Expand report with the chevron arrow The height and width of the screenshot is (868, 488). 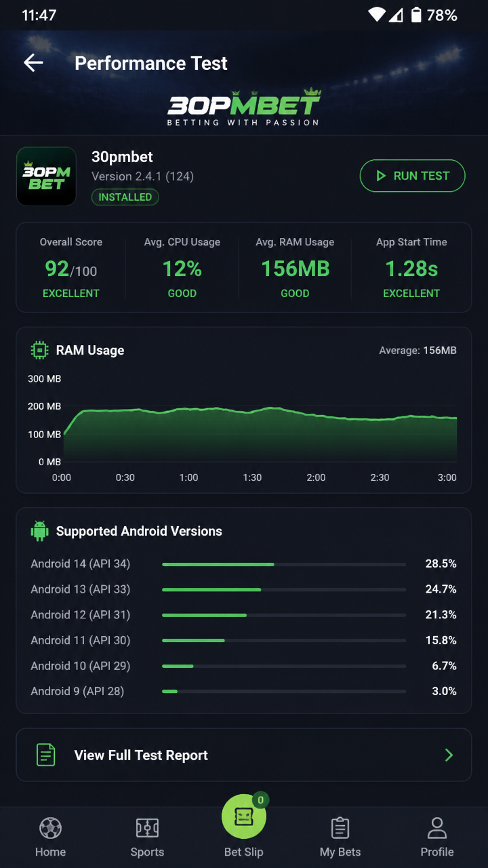tap(449, 755)
